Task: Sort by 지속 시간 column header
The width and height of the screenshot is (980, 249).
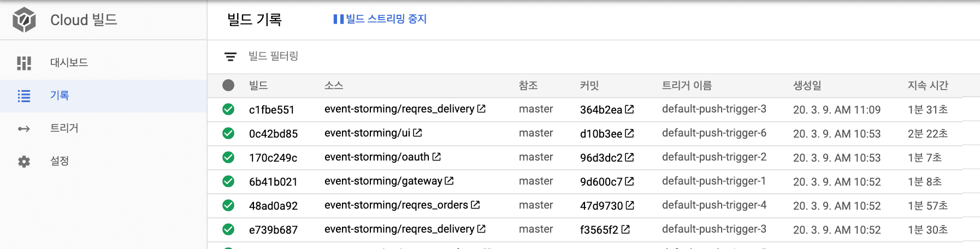Action: pyautogui.click(x=928, y=86)
